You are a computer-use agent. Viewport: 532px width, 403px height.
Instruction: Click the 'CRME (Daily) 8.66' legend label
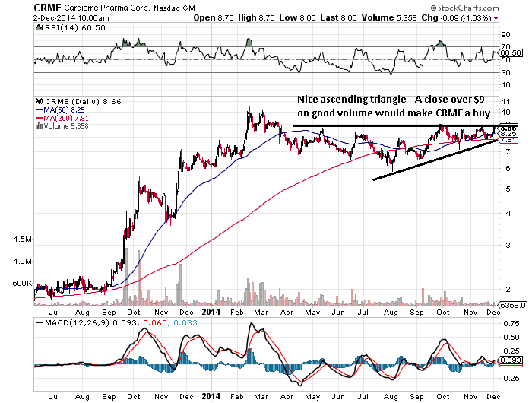pos(83,102)
